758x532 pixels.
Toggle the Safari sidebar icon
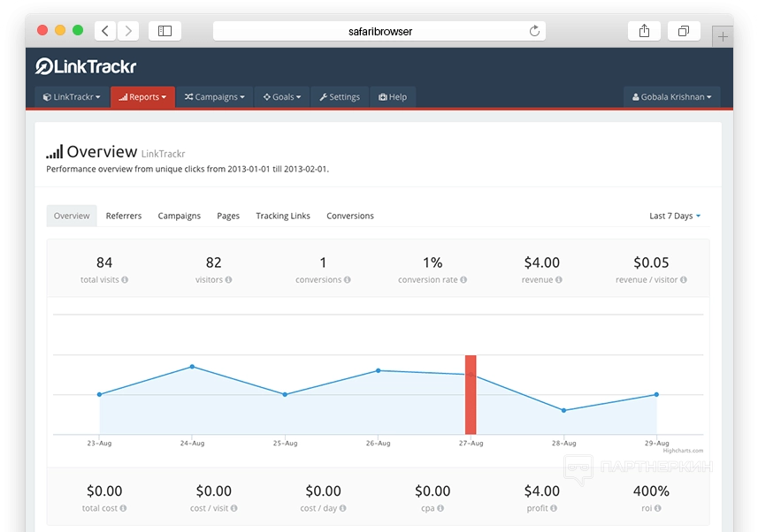165,31
